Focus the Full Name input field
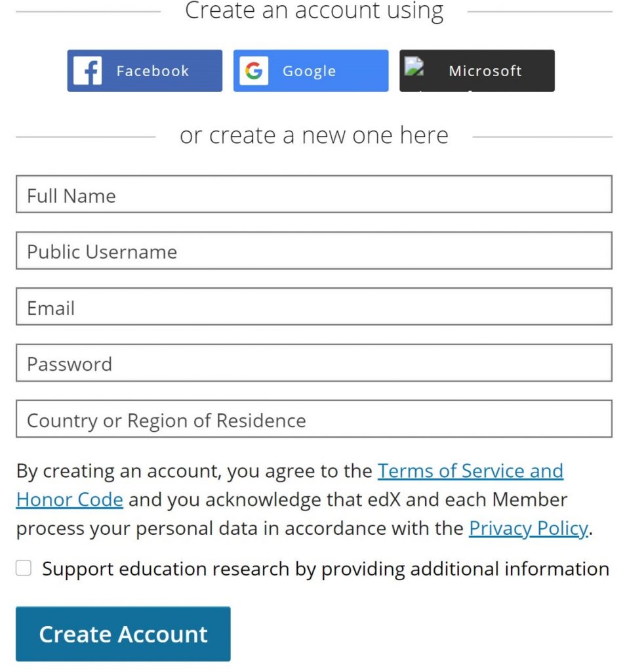 coord(314,194)
